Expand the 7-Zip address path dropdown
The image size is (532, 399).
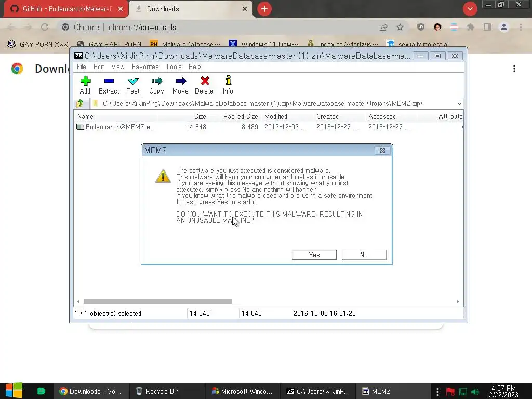(x=459, y=104)
